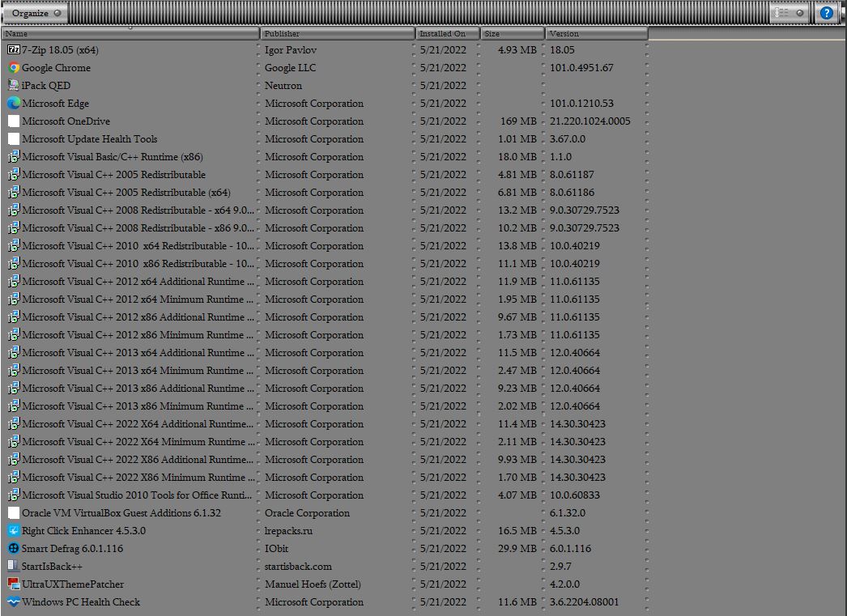Select the Visual C++ 2010 x64 Redistributable icon
The image size is (847, 616).
14,245
